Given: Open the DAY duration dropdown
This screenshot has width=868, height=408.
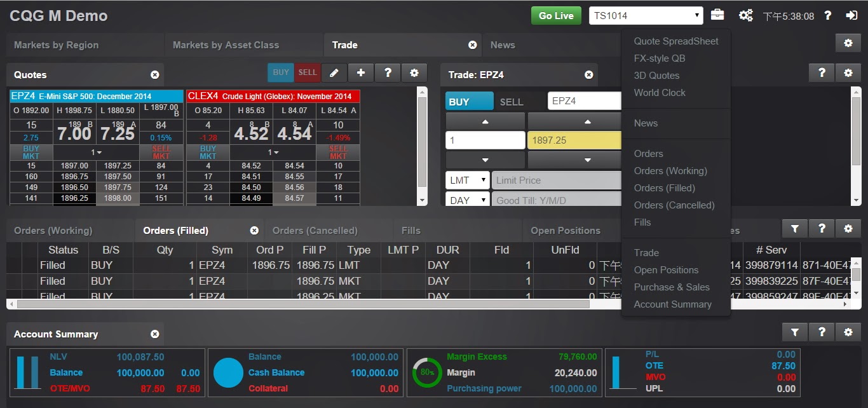Looking at the screenshot, I should click(467, 200).
